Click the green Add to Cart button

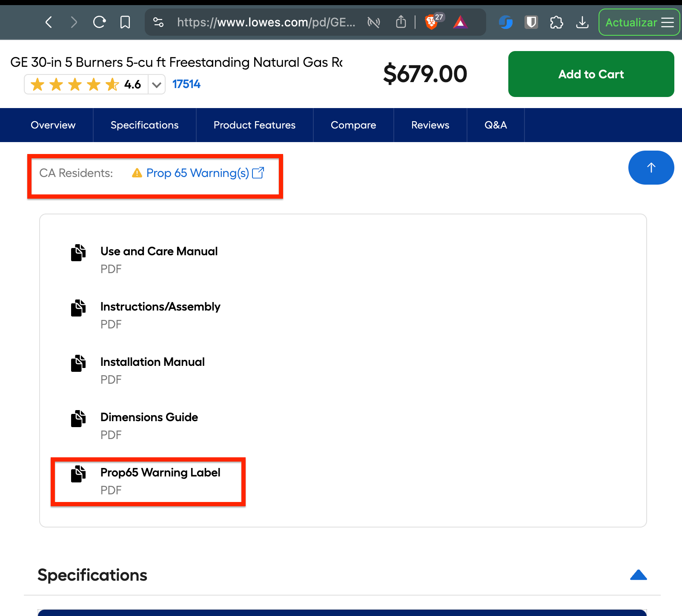tap(591, 74)
